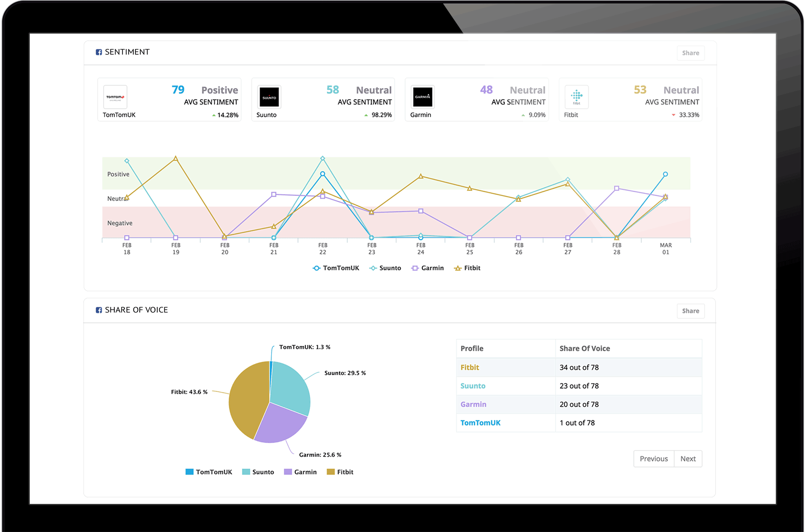This screenshot has height=532, width=806.
Task: Click the 98.29% change value
Action: point(382,115)
